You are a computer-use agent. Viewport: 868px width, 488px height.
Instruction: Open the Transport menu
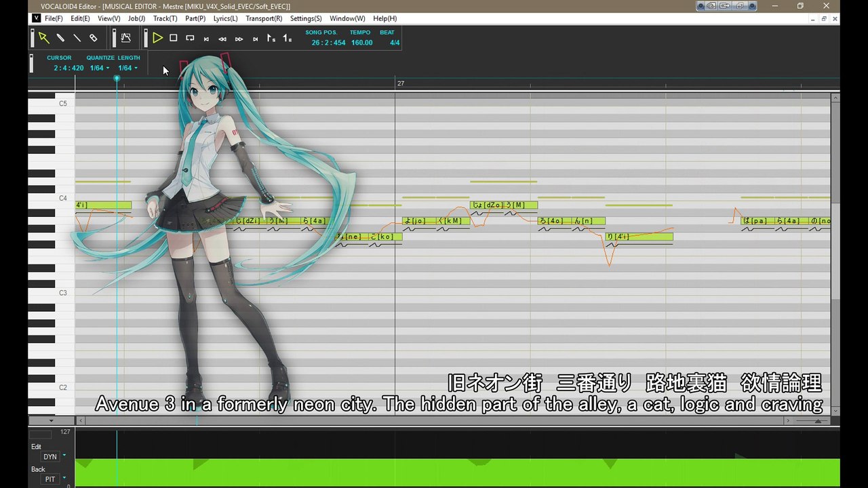tap(264, 18)
